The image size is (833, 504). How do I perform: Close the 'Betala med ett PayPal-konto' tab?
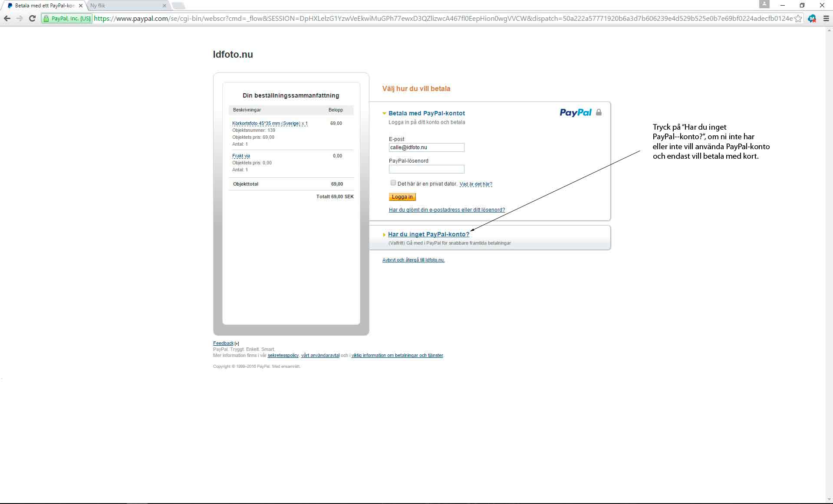[80, 6]
